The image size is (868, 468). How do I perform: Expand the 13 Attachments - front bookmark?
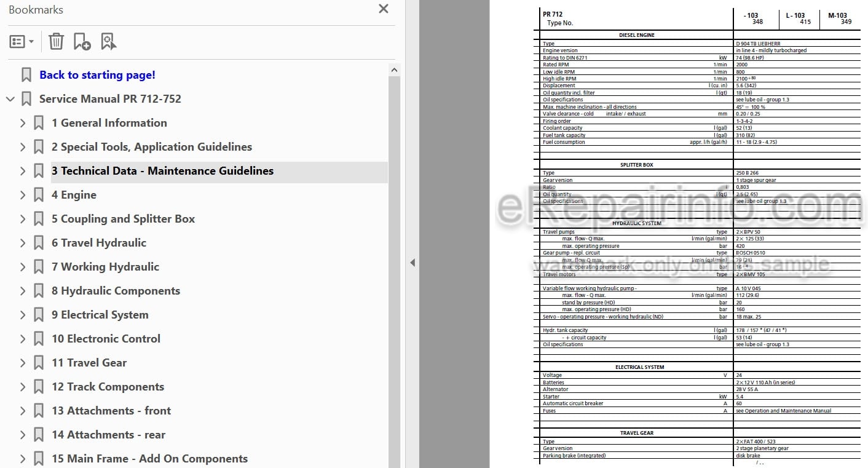tap(23, 411)
